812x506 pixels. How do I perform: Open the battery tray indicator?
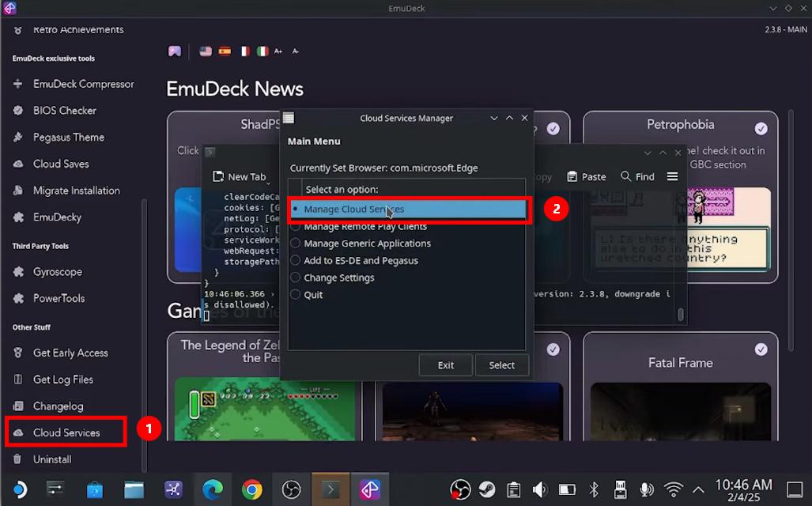click(567, 489)
